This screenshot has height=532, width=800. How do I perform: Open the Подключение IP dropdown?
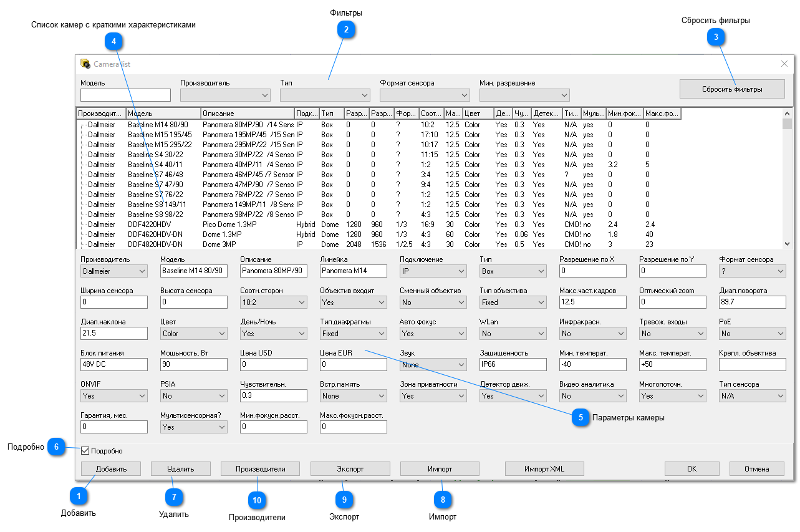tap(433, 271)
